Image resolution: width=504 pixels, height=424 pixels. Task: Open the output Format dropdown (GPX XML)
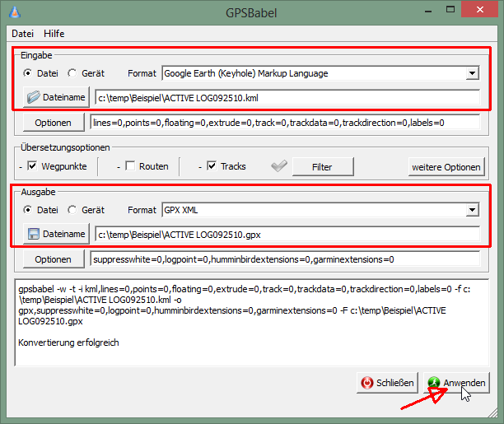[472, 210]
